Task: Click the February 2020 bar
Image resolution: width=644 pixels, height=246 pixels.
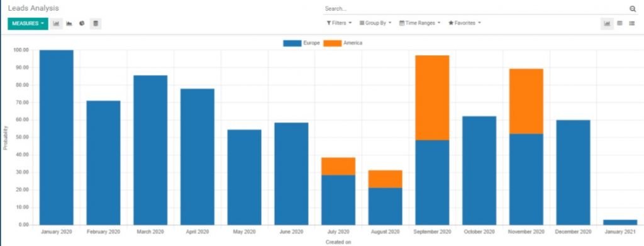Action: [104, 162]
